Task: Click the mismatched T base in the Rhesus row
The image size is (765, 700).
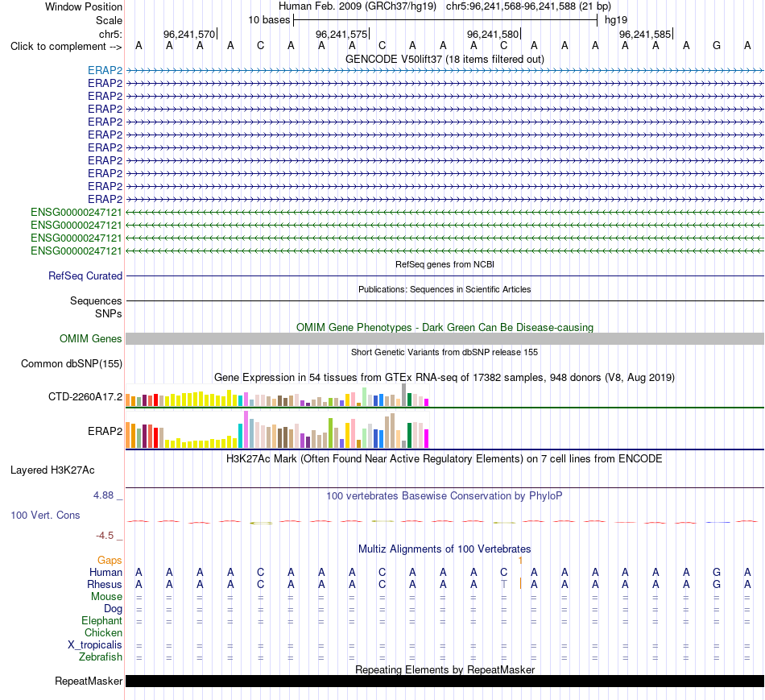Action: (x=504, y=584)
